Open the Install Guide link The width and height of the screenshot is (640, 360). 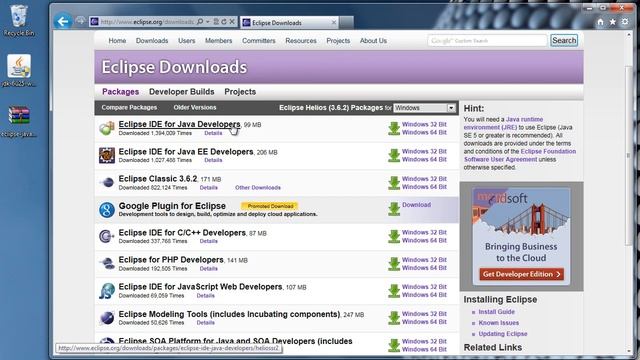[496, 312]
